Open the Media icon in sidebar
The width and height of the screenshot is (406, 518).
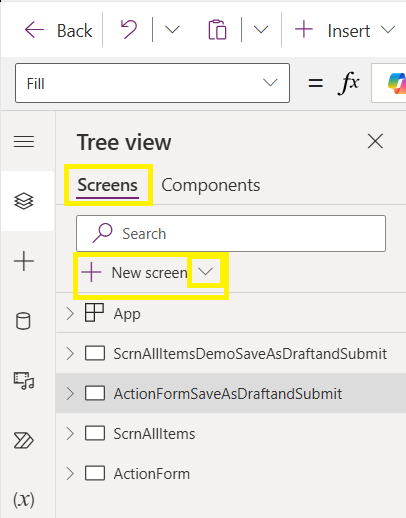(x=24, y=381)
